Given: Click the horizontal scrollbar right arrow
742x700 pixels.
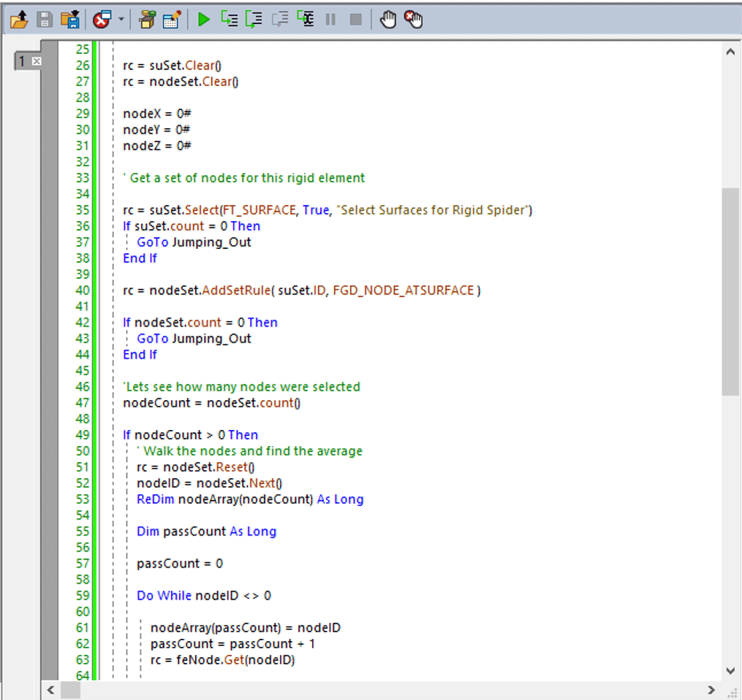Looking at the screenshot, I should click(711, 690).
